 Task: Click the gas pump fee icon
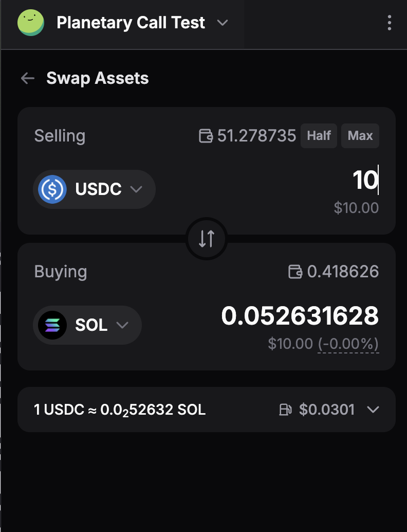[x=285, y=410]
